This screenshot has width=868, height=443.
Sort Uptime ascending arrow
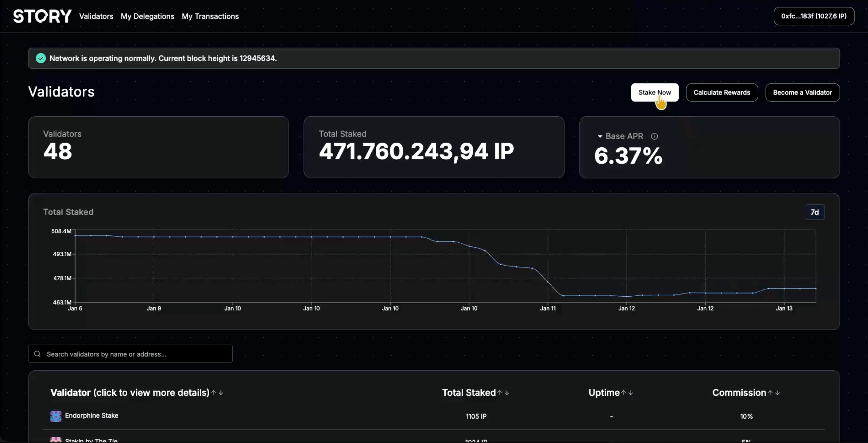click(624, 393)
